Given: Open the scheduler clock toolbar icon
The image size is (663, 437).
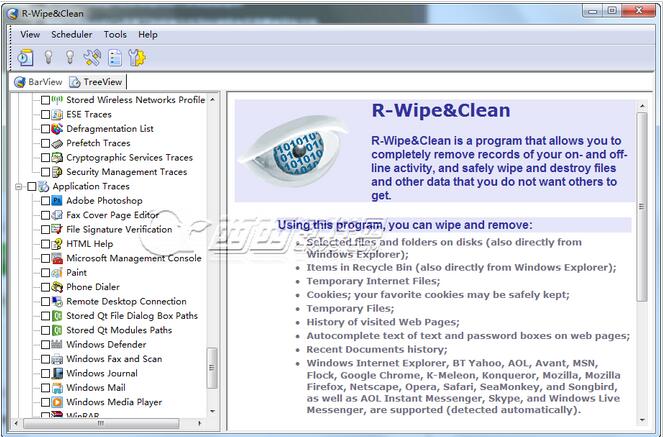Looking at the screenshot, I should pos(25,58).
